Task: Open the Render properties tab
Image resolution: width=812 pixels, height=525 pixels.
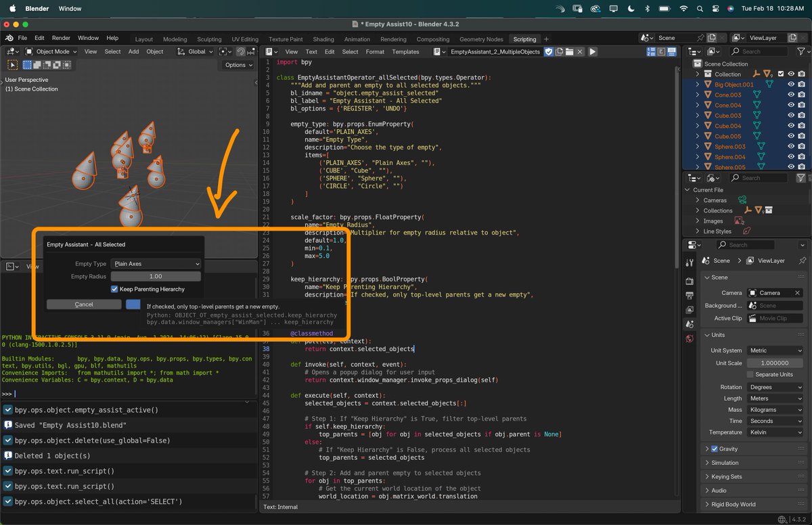Action: tap(690, 280)
